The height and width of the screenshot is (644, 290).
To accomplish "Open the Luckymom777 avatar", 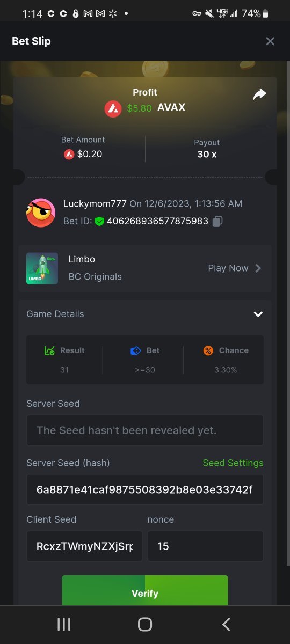I will pyautogui.click(x=41, y=213).
